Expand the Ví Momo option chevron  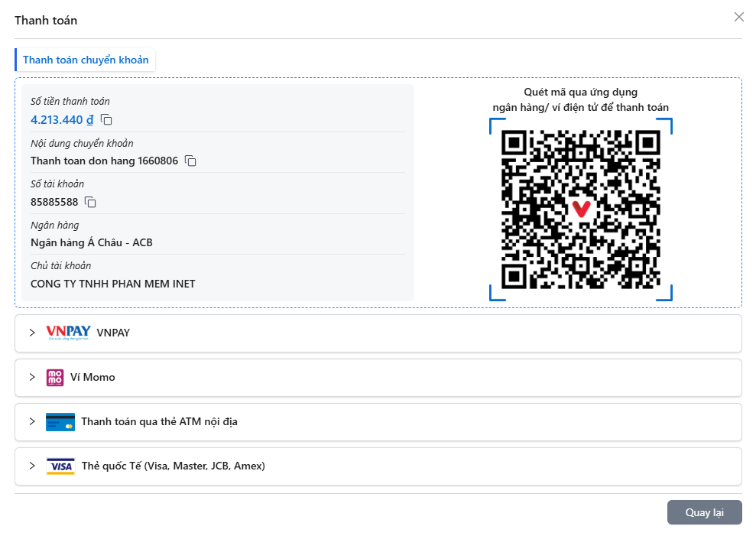tap(32, 377)
